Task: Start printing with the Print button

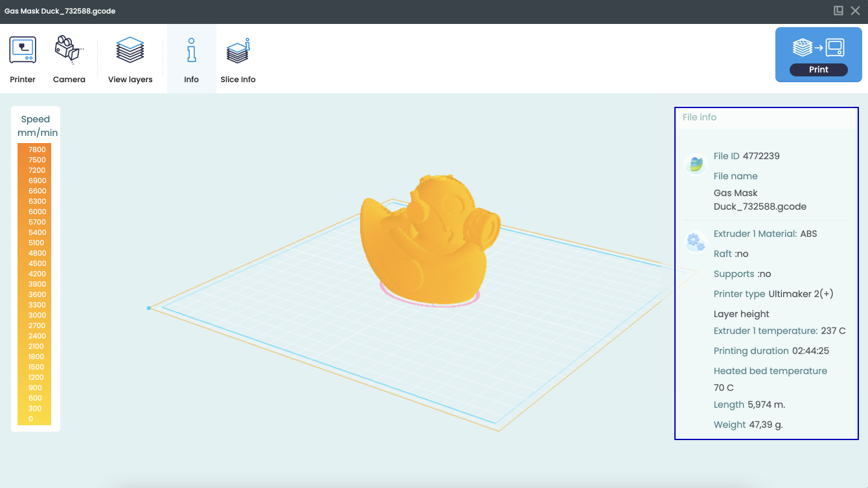Action: pos(818,69)
